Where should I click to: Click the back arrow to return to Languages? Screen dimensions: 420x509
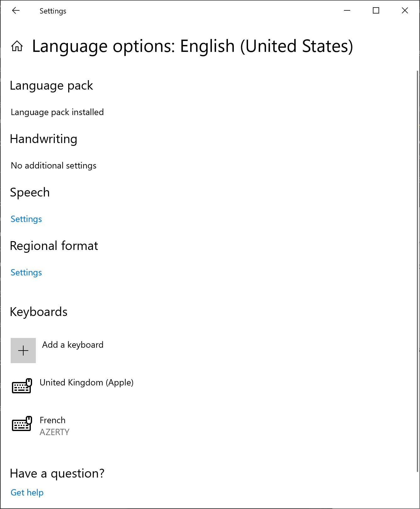[x=15, y=10]
